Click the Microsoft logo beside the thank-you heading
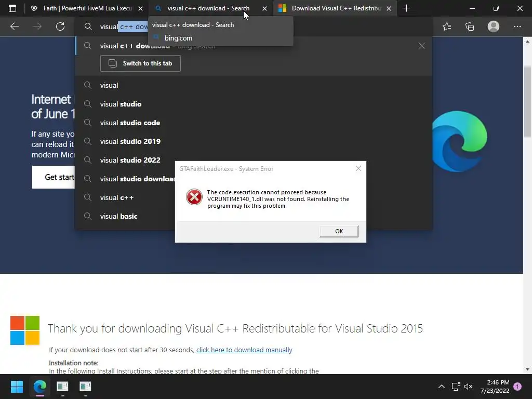 point(25,330)
